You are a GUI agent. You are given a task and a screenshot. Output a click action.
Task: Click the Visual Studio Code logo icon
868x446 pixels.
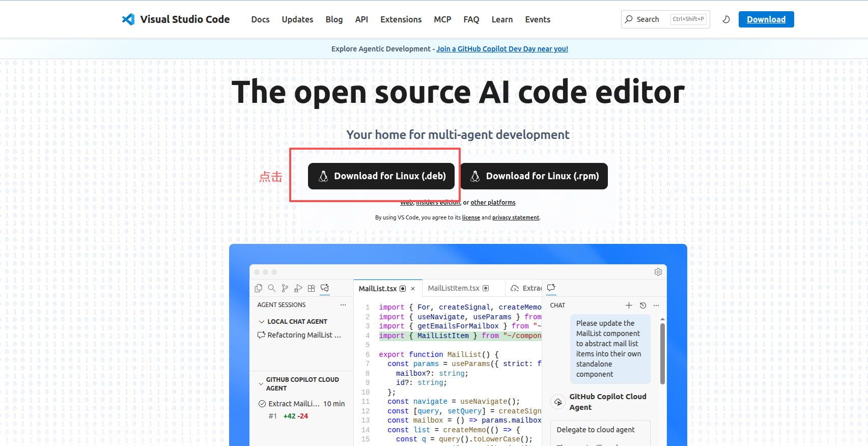pos(128,19)
